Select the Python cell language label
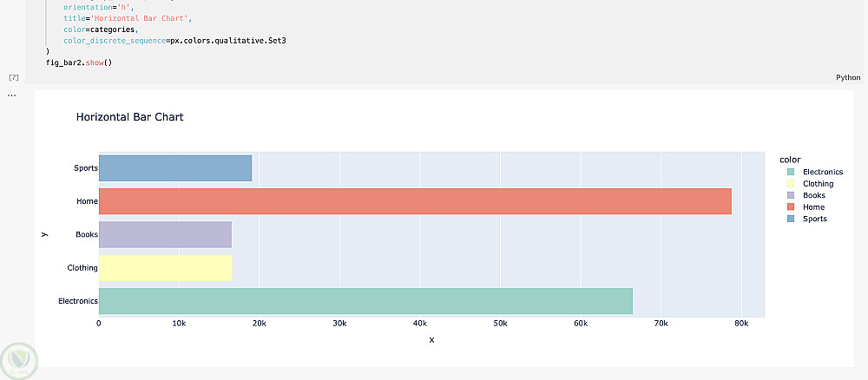 847,77
